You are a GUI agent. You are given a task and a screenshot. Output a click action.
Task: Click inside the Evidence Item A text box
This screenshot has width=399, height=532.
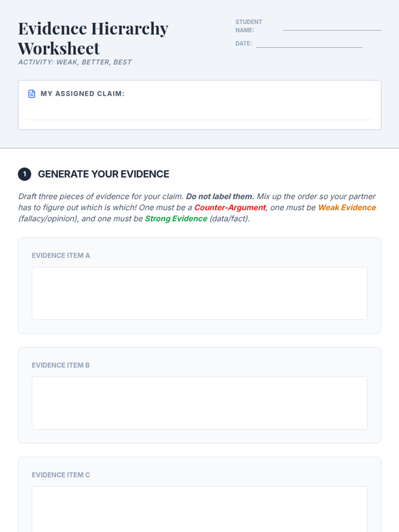pos(199,293)
